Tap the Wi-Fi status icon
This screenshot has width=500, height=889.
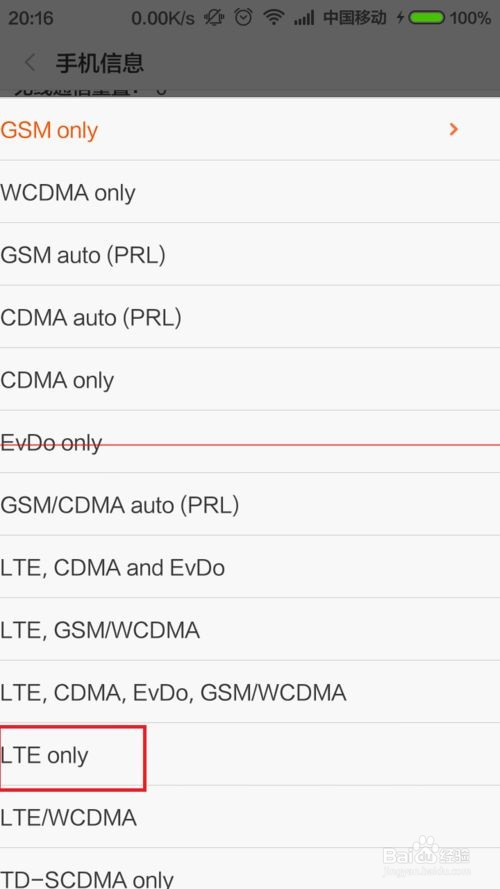click(x=274, y=18)
